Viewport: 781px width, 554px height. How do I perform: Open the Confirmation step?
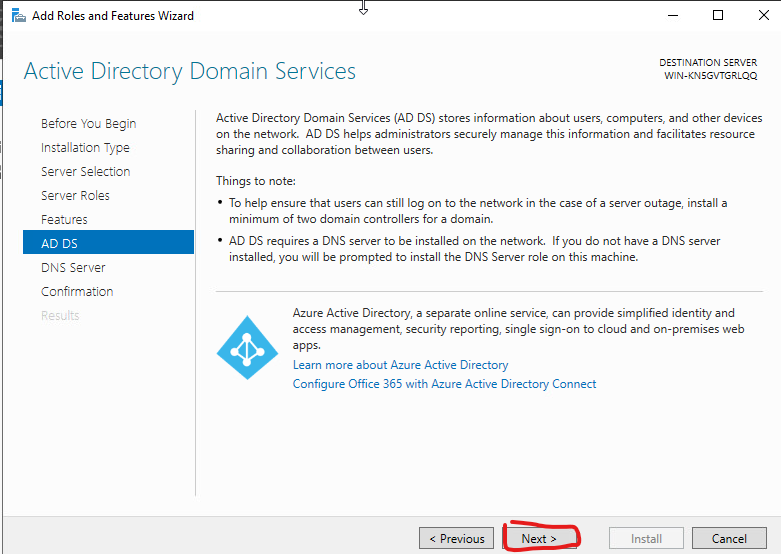(77, 291)
